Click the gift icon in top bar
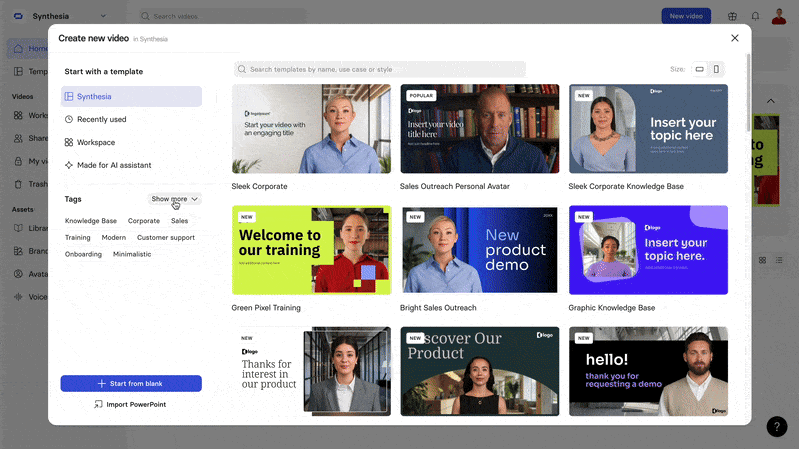The height and width of the screenshot is (449, 799). 732,16
